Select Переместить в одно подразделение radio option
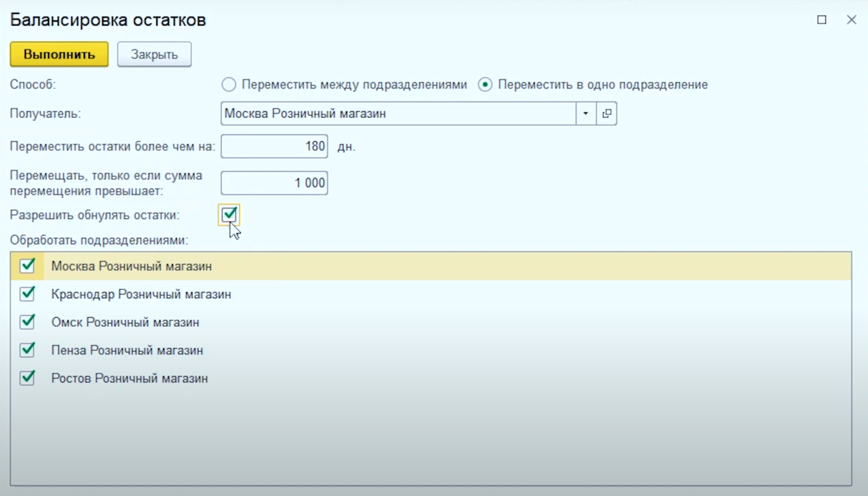 (485, 84)
